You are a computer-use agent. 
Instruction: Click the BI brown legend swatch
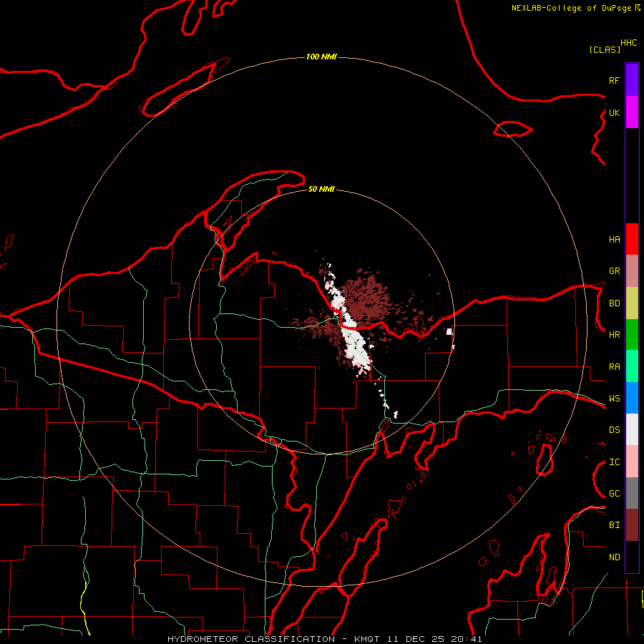tap(632, 525)
